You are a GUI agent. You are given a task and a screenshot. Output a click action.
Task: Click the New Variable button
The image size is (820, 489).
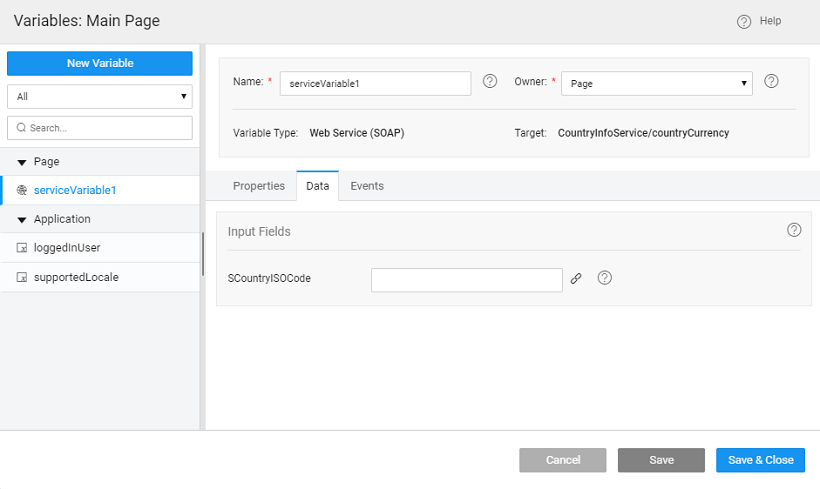100,63
